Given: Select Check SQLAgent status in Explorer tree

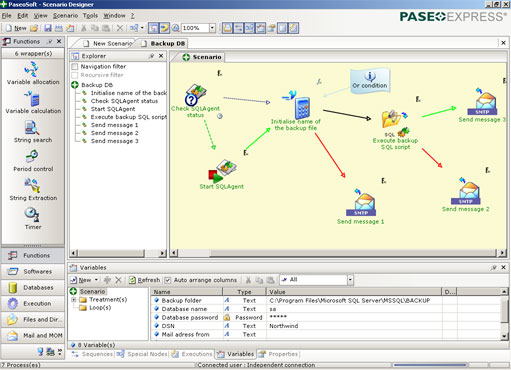Looking at the screenshot, I should point(124,101).
